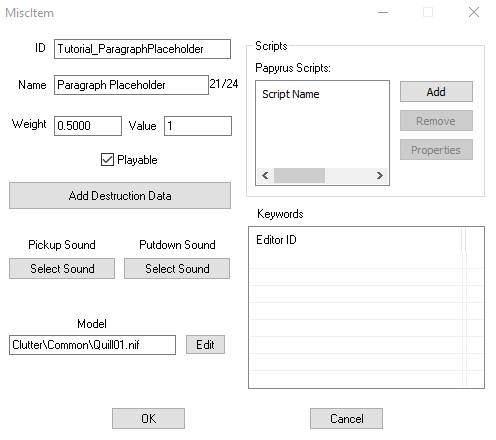
Task: Click the first empty row in Keywords list
Action: pos(356,260)
